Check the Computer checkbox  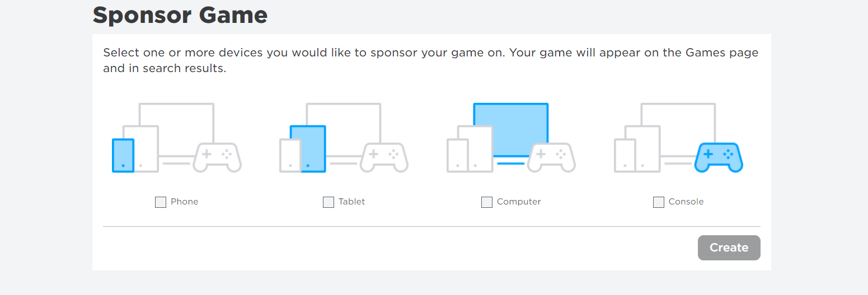(x=487, y=202)
